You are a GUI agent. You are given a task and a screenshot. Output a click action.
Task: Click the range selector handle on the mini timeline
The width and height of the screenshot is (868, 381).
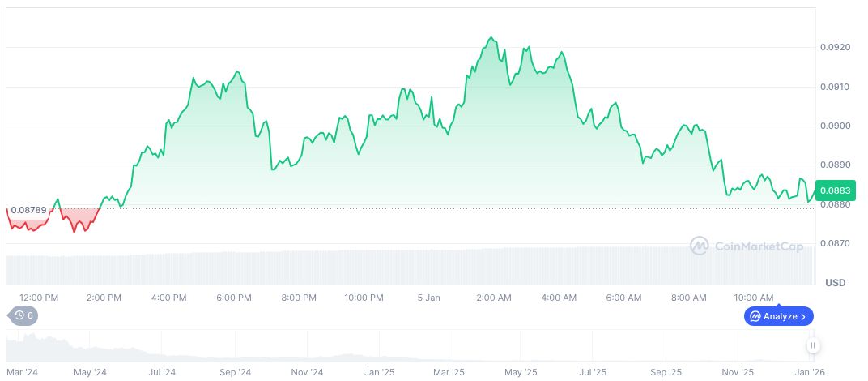point(812,346)
